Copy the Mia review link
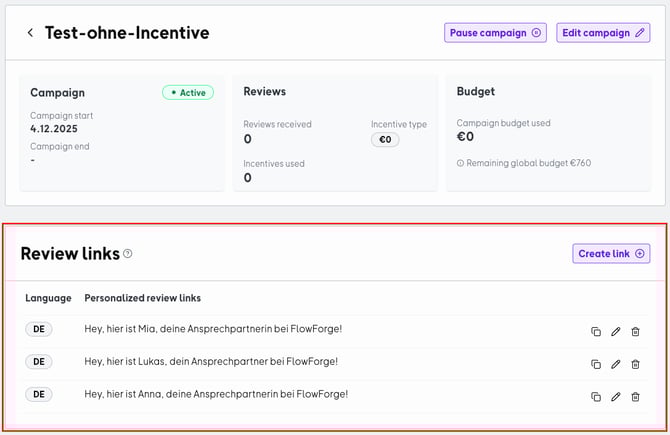 [x=596, y=332]
